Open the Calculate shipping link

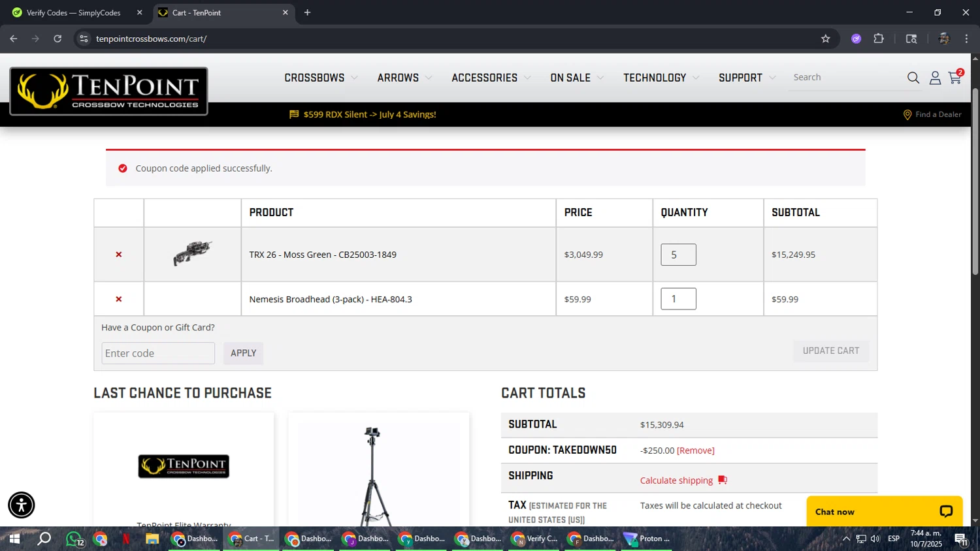(676, 480)
